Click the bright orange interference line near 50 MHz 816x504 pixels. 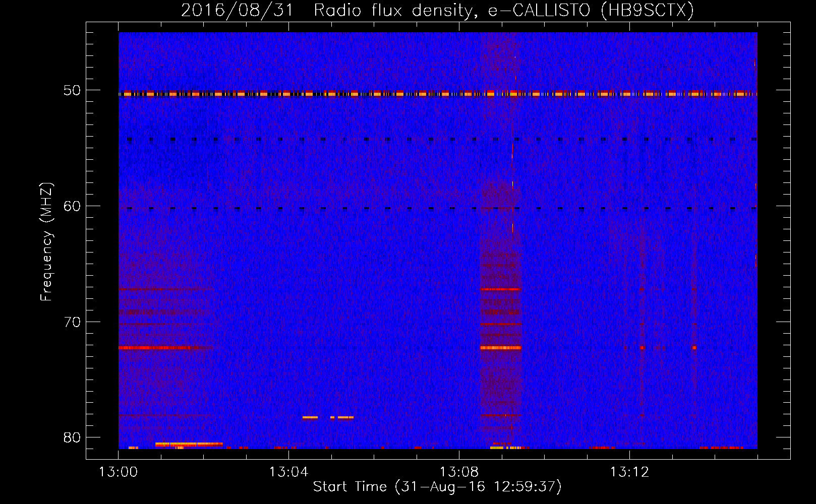(x=438, y=94)
